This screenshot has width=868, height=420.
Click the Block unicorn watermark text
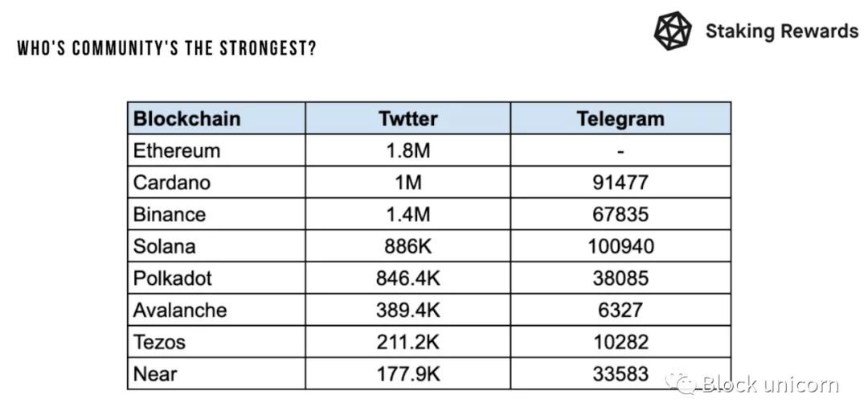click(771, 384)
